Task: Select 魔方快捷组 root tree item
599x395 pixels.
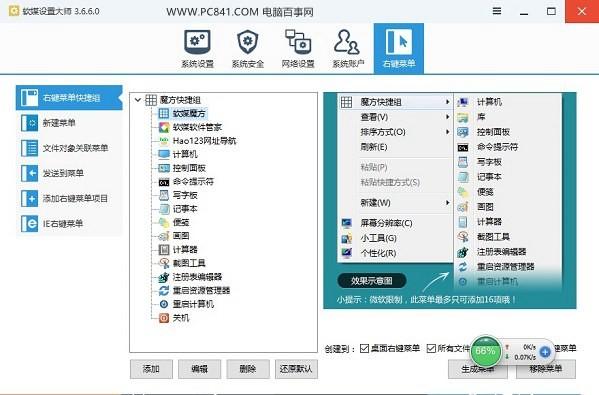Action: coord(180,100)
